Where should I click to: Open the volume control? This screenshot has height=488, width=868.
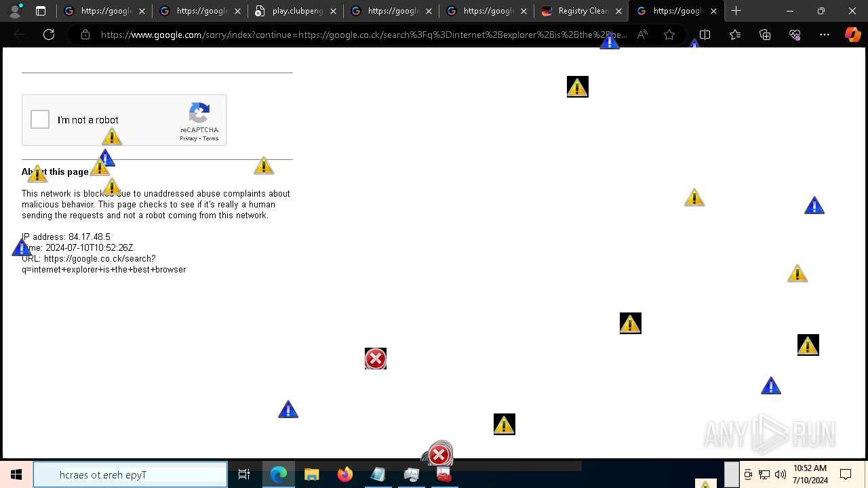780,474
